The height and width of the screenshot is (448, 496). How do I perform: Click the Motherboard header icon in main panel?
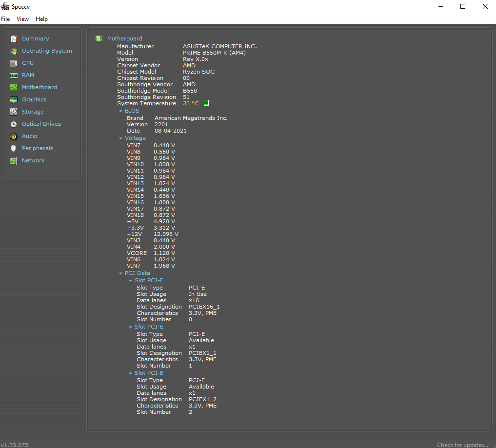click(x=99, y=39)
